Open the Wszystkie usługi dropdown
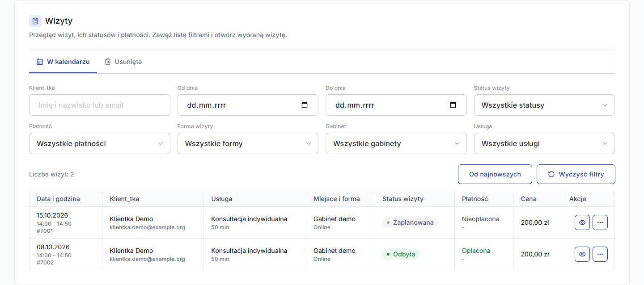Viewport: 644px width, 285px height. [544, 143]
